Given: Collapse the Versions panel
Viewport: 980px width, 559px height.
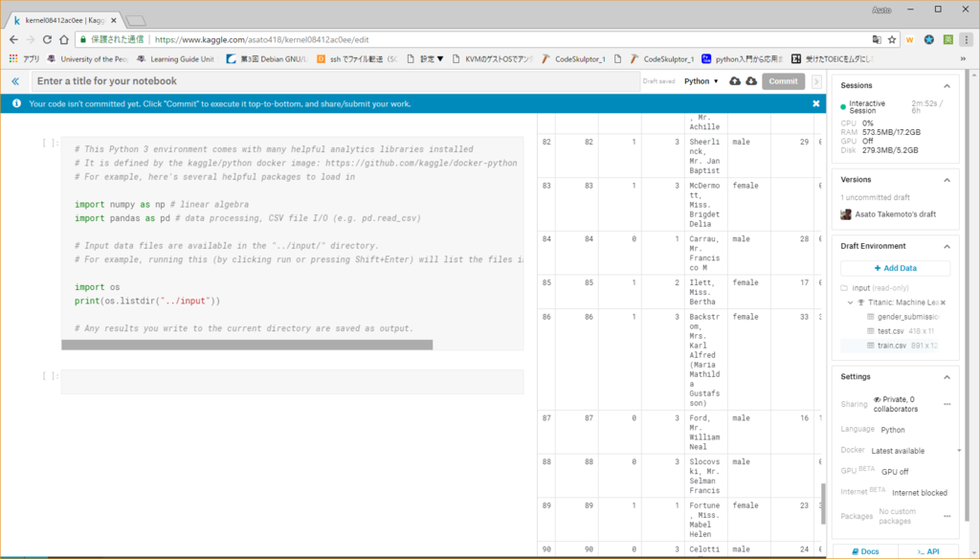Looking at the screenshot, I should [947, 180].
